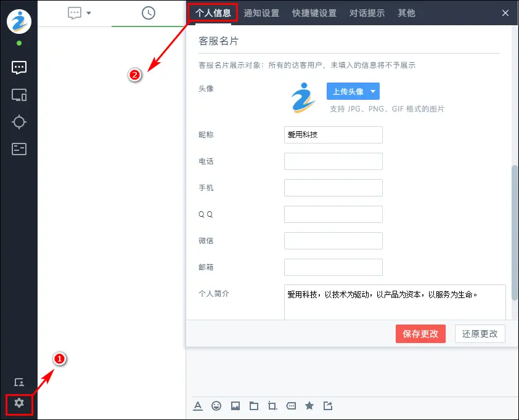The width and height of the screenshot is (519, 420).
Task: Click the send file folder icon
Action: pos(253,406)
